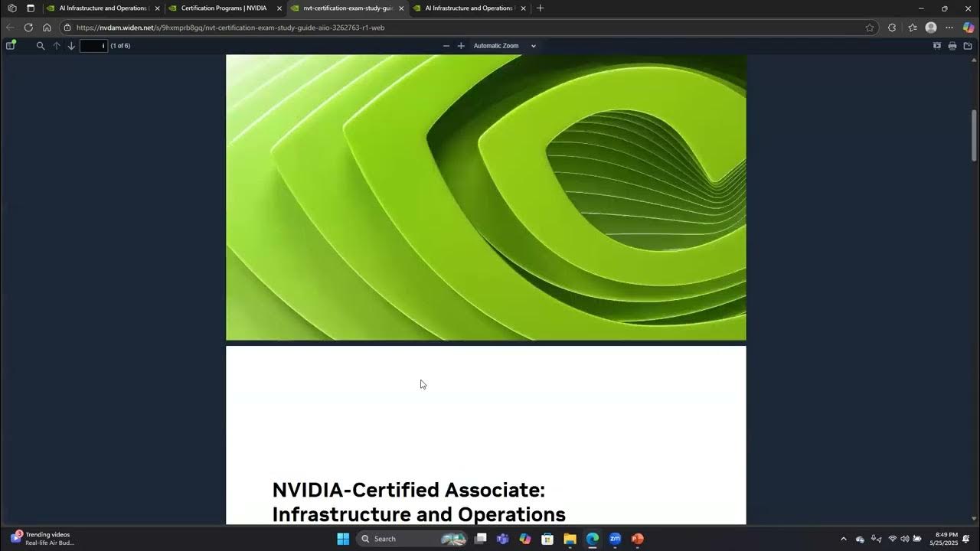This screenshot has width=980, height=551.
Task: Switch to Microsoft Edge on taskbar
Action: point(593,539)
